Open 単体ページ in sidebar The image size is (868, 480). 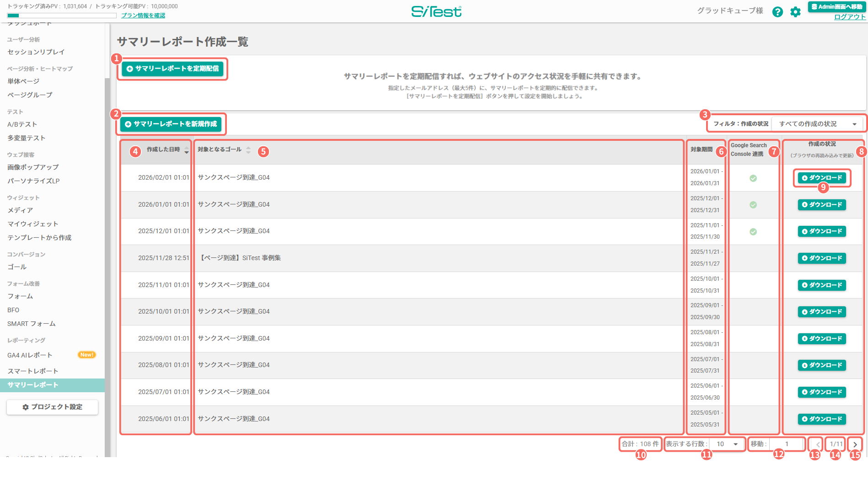23,81
